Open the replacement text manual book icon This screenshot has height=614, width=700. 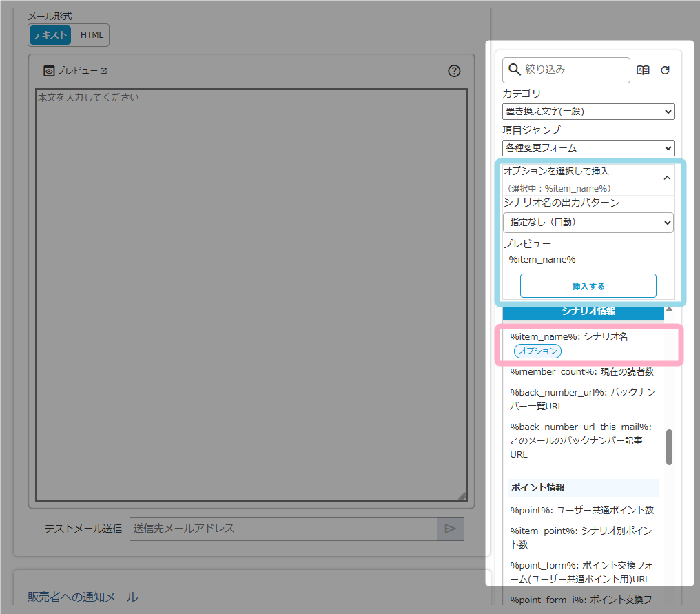[x=643, y=70]
